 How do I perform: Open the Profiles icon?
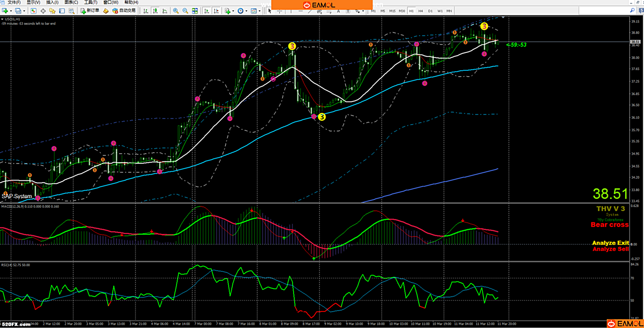(18, 11)
